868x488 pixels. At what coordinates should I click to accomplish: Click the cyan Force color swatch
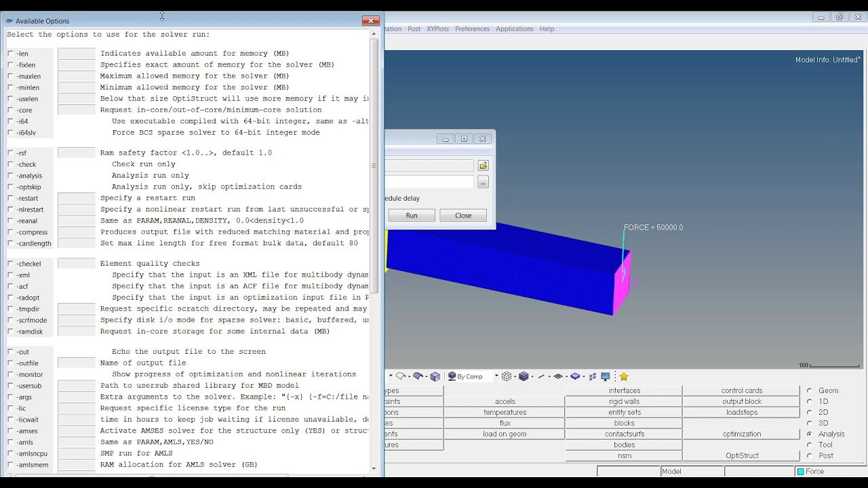click(801, 472)
